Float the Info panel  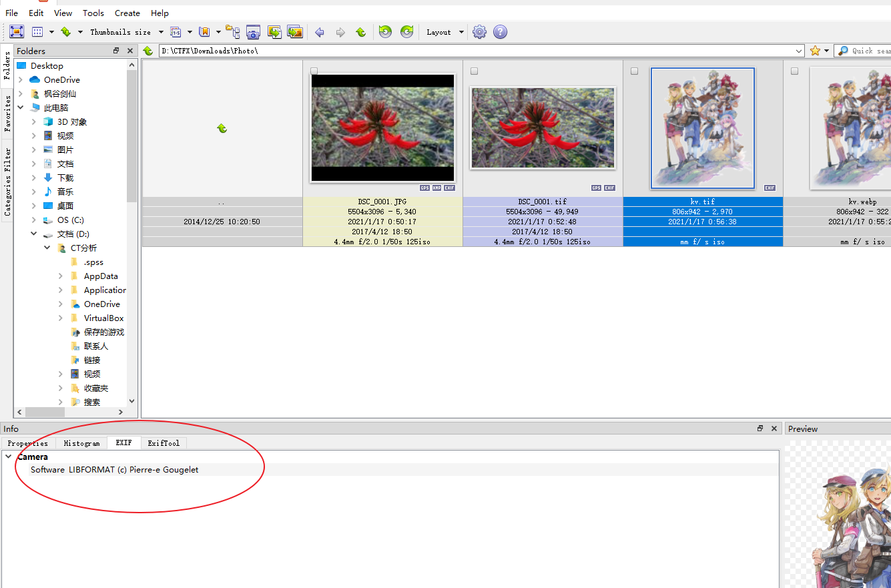(x=760, y=428)
